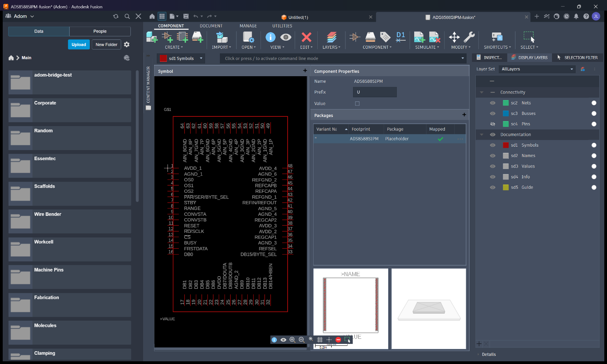607x364 pixels.
Task: Click the sc3 Busses blue color swatch
Action: tap(506, 113)
